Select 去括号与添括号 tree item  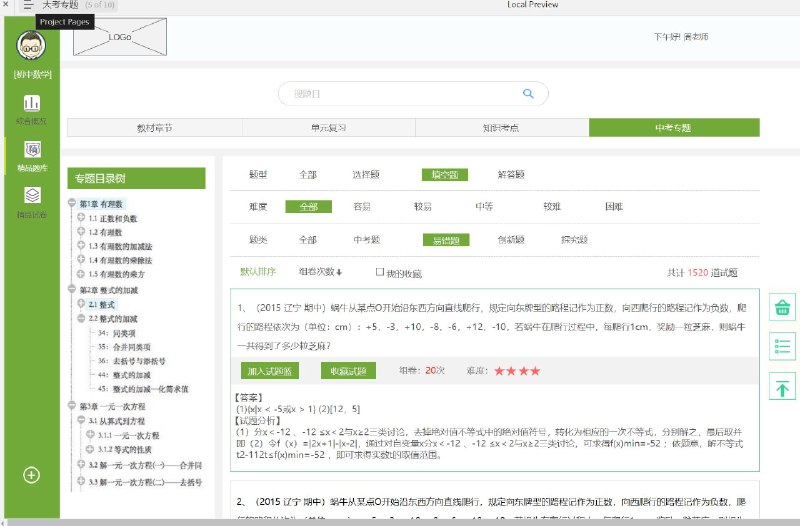pos(139,361)
